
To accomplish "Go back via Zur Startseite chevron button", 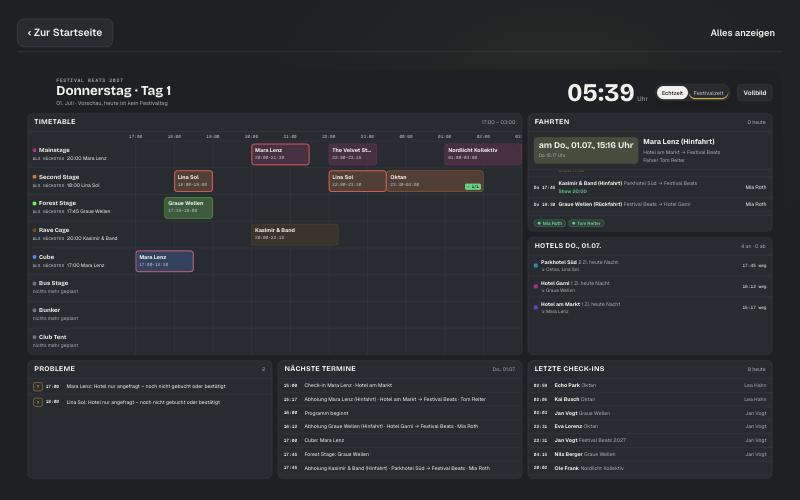I will [65, 33].
